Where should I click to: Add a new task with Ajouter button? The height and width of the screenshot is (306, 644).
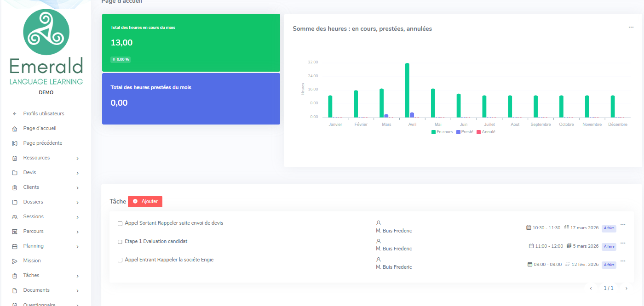tap(145, 201)
